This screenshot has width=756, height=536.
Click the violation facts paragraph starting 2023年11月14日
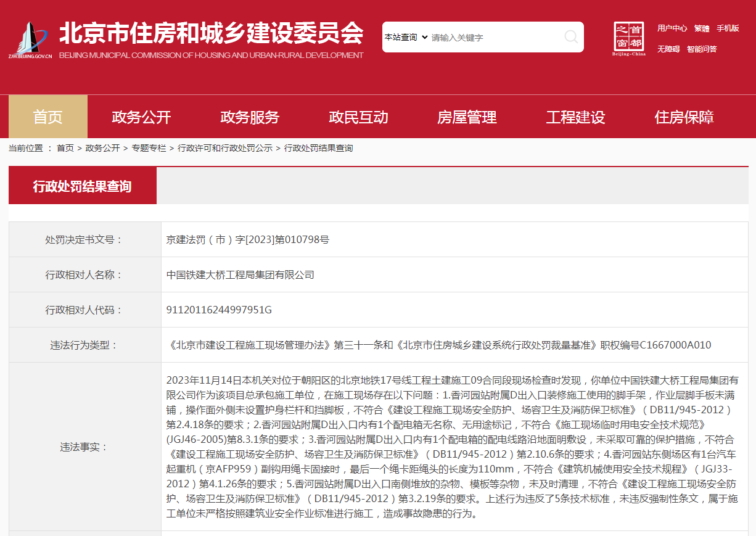pos(453,447)
